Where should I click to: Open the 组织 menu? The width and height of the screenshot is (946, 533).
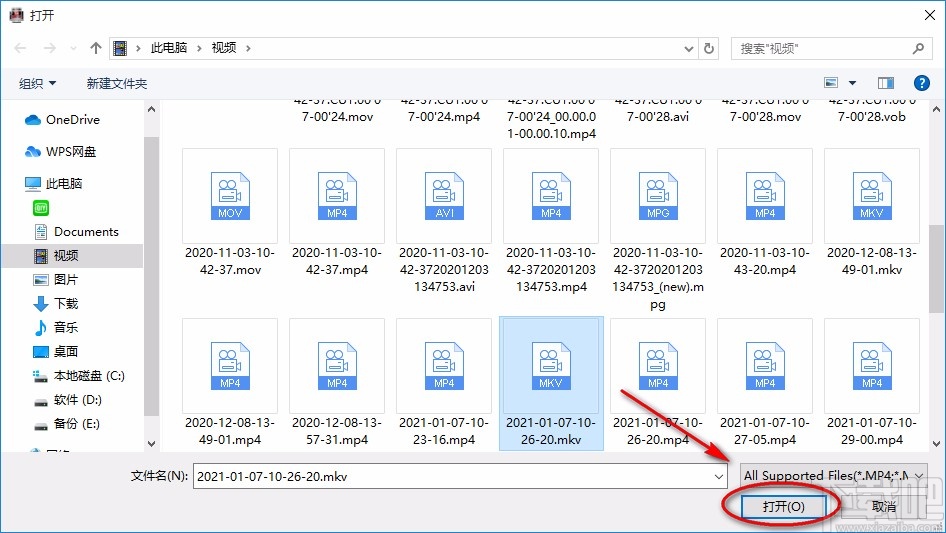point(37,83)
